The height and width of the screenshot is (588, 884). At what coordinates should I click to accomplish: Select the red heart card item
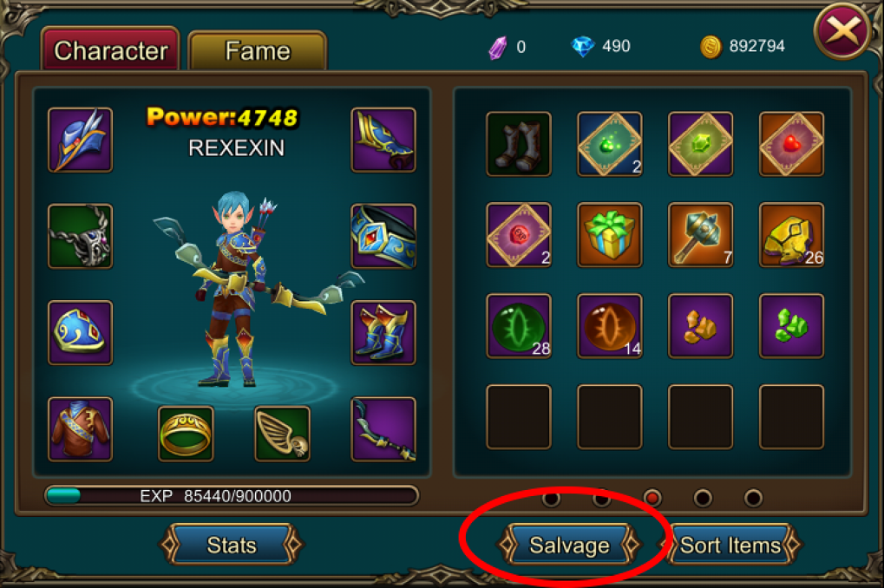[791, 144]
